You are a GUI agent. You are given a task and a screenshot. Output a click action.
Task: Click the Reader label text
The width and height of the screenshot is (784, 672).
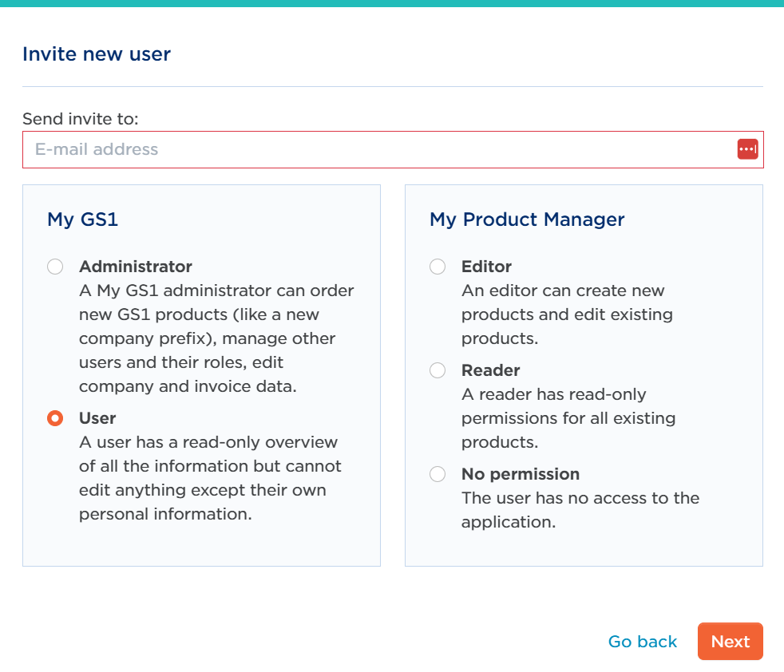(x=490, y=370)
